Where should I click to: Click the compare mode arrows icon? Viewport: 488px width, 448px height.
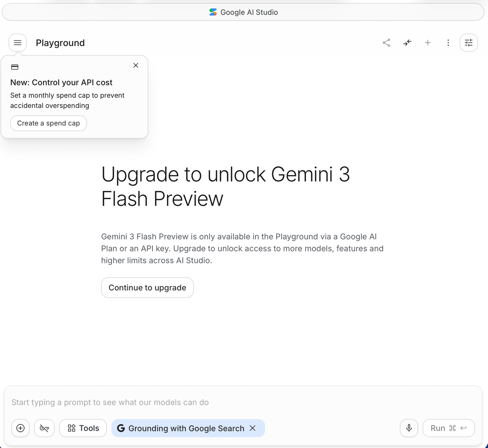pyautogui.click(x=407, y=43)
